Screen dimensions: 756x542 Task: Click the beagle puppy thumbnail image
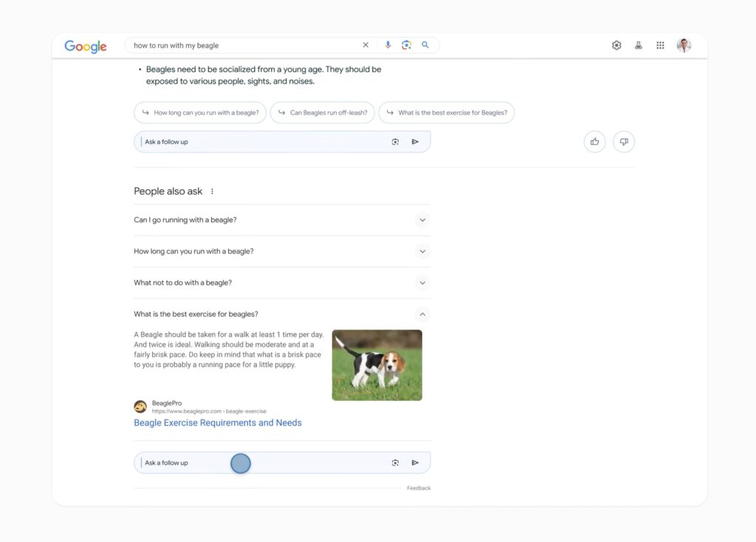click(x=377, y=365)
